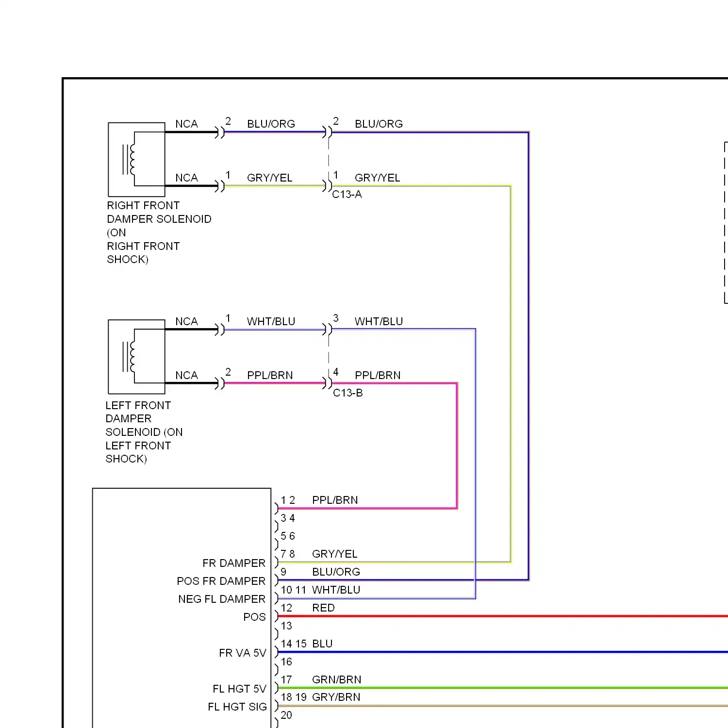Click module pin number 16

click(x=286, y=662)
